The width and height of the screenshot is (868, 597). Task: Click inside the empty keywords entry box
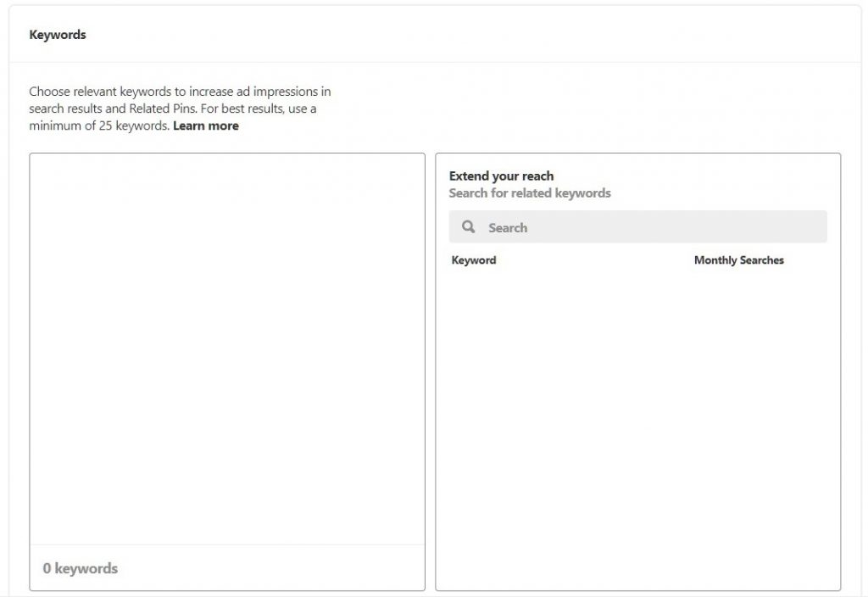point(227,349)
